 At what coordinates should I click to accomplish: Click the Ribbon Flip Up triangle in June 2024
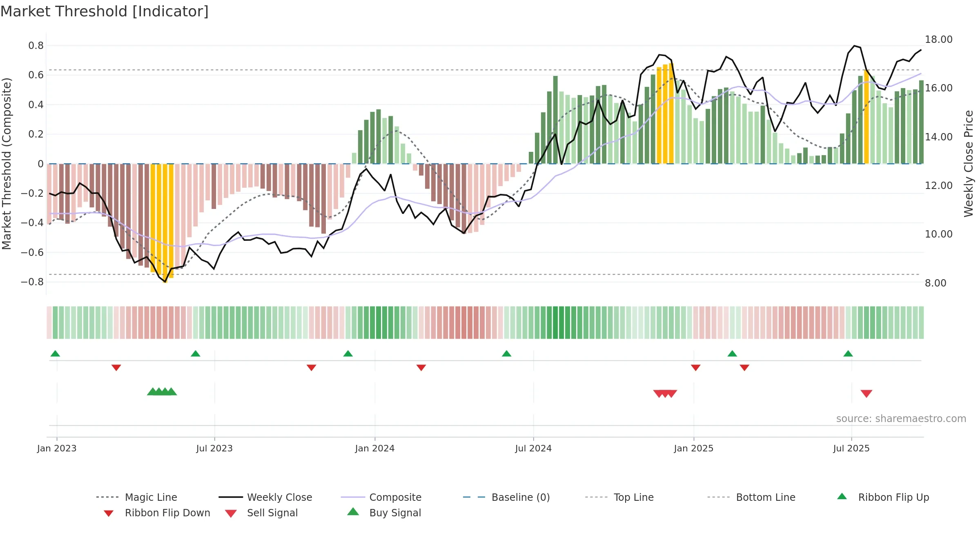(x=506, y=353)
